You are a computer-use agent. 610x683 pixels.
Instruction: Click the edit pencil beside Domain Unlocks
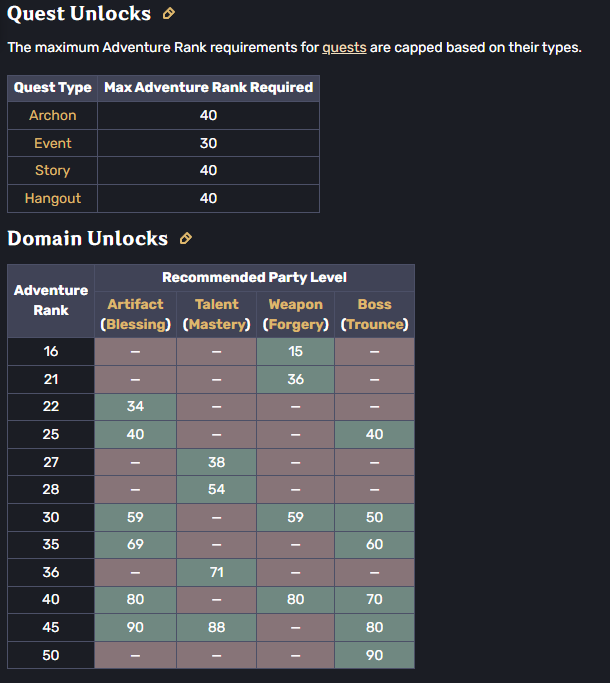[186, 238]
